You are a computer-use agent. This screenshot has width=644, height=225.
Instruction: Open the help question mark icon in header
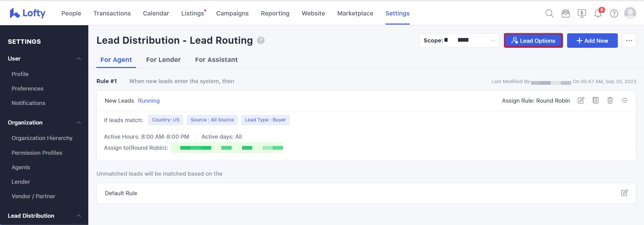(614, 13)
